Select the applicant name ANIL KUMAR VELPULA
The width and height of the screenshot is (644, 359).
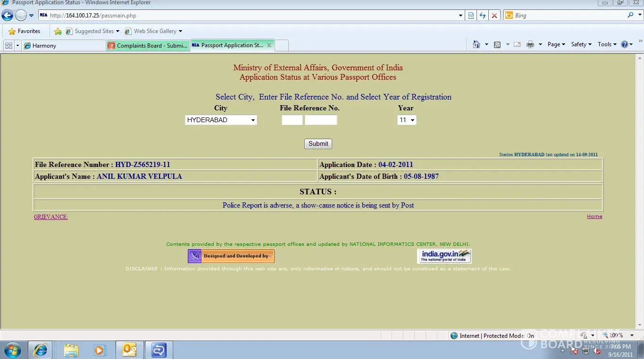point(139,176)
